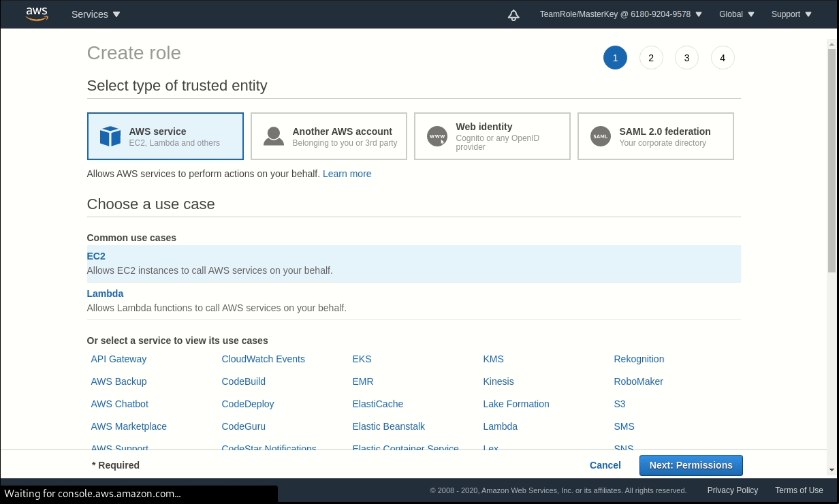Expand the TeamRole/MasterKey account menu

(x=620, y=14)
